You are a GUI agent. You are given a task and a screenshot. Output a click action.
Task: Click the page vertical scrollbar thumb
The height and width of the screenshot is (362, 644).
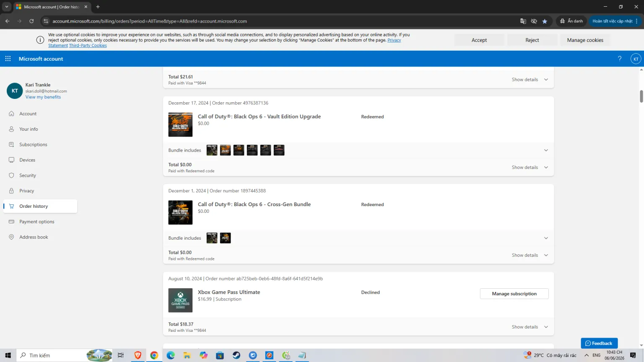[x=641, y=96]
